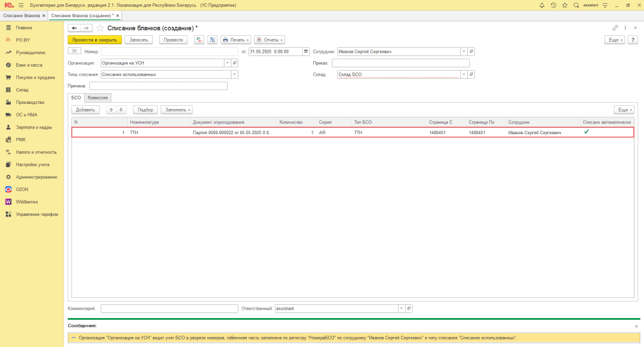Open the Сотрудник record
Image resolution: width=644 pixels, height=347 pixels.
point(471,52)
